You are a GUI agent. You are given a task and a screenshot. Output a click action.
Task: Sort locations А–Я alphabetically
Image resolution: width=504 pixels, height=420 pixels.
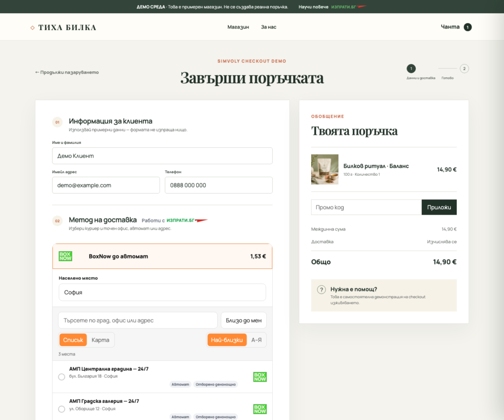pos(256,340)
